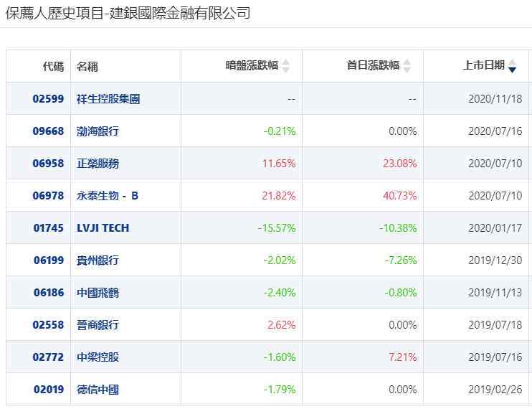This screenshot has height=409, width=532.
Task: Select listing date 2019/07/18
Action: pos(495,325)
